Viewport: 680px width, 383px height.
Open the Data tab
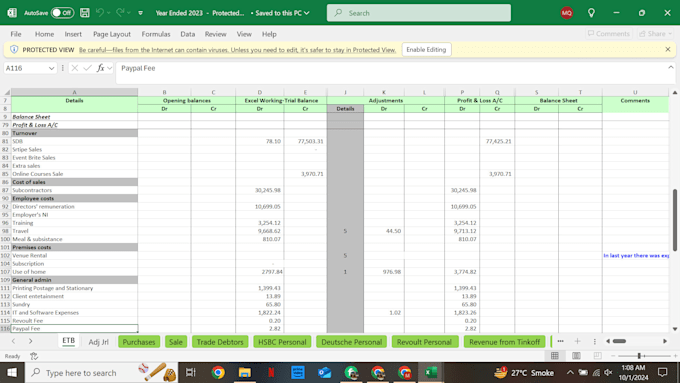187,34
